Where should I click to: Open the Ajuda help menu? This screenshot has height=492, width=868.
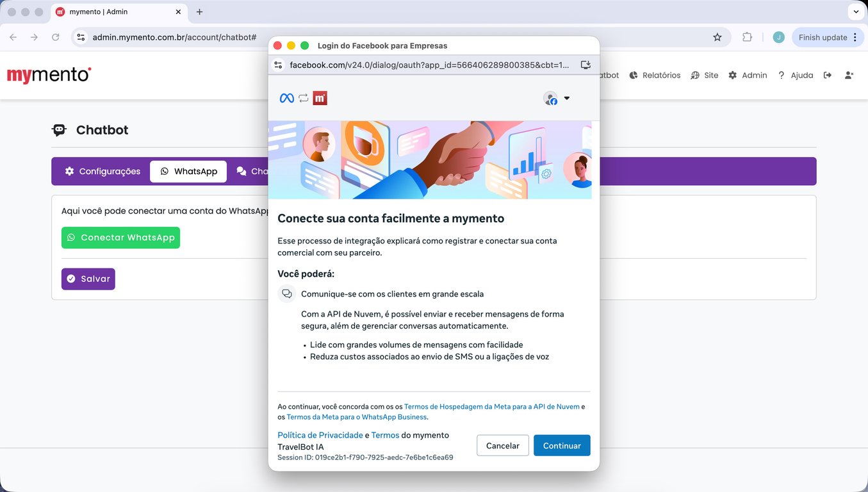coord(795,75)
